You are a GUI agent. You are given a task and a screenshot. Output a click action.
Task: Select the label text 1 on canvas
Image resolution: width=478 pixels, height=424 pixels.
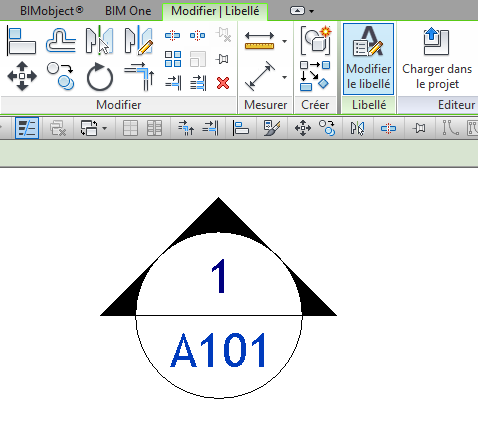(219, 277)
